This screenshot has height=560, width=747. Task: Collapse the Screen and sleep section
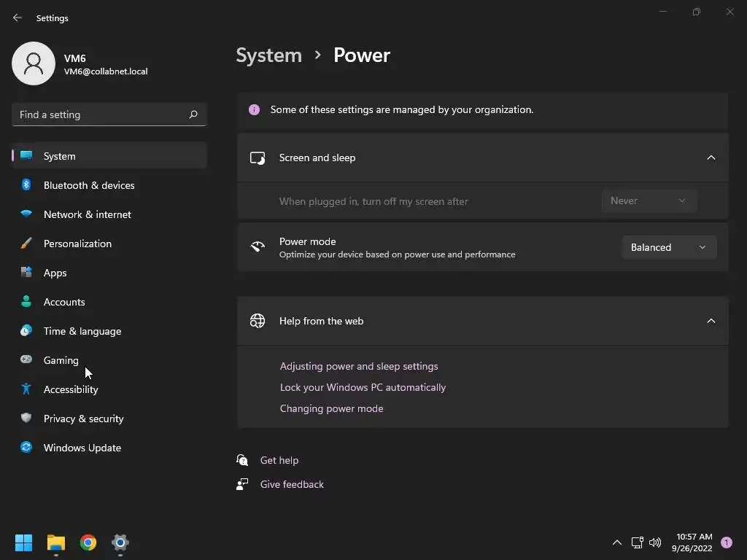(711, 157)
